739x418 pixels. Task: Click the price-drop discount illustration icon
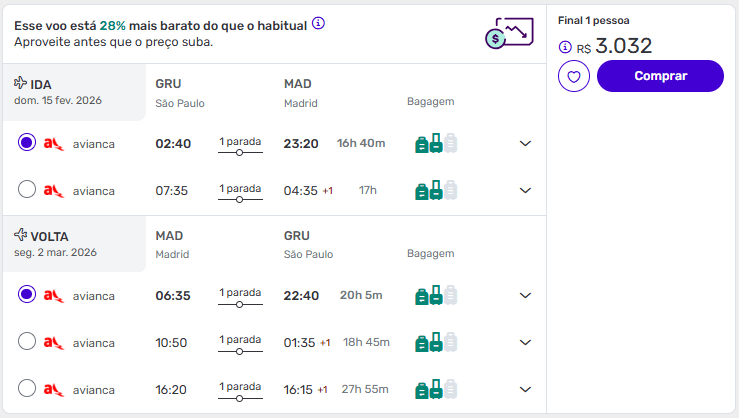click(508, 33)
